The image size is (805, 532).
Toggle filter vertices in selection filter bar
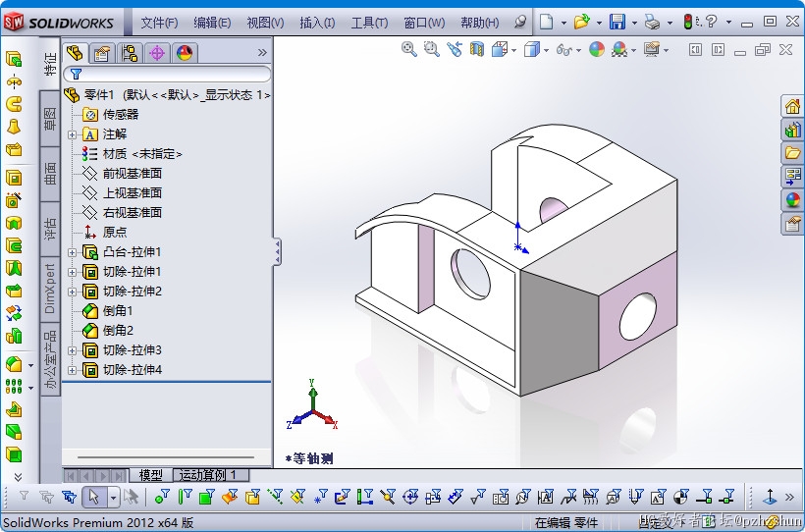(x=162, y=497)
